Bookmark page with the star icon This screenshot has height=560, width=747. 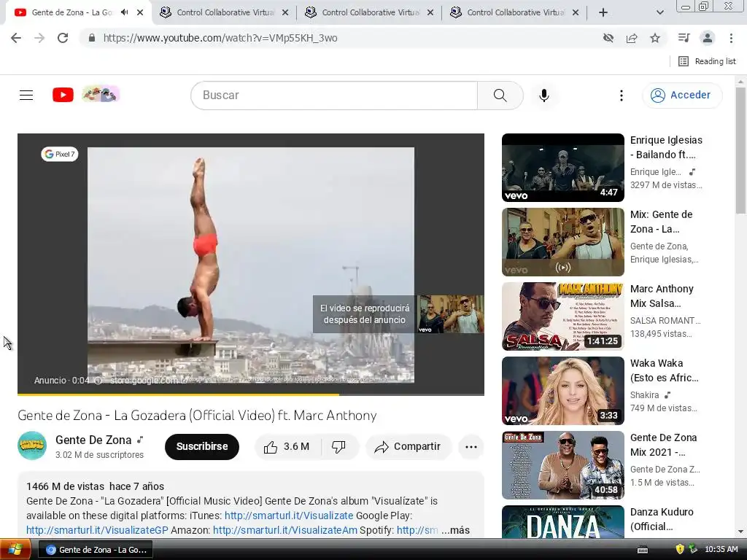coord(655,38)
